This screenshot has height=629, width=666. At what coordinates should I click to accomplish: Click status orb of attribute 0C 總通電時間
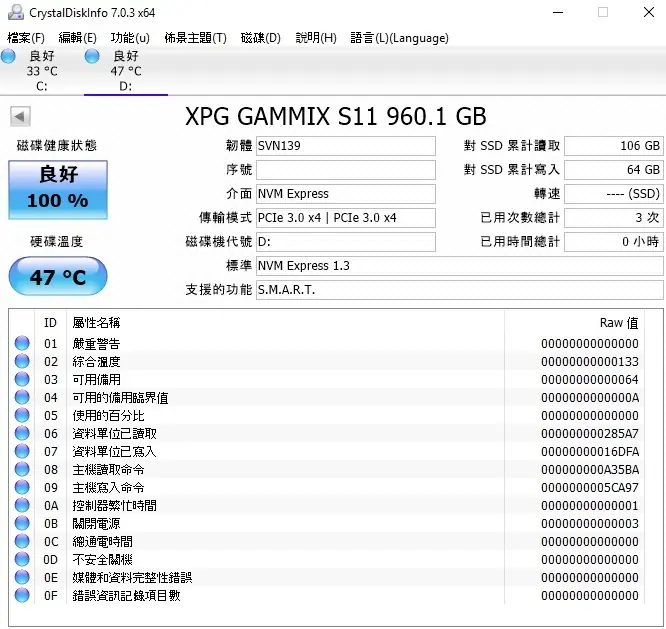point(22,541)
